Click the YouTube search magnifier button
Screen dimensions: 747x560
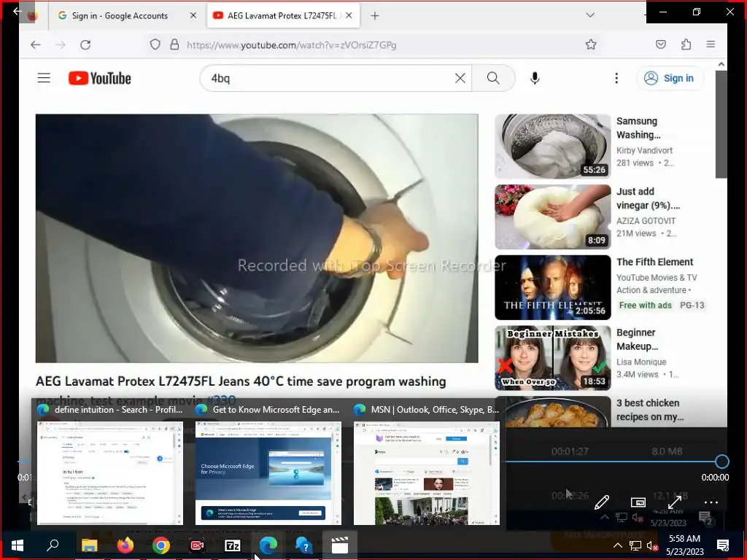tap(493, 78)
